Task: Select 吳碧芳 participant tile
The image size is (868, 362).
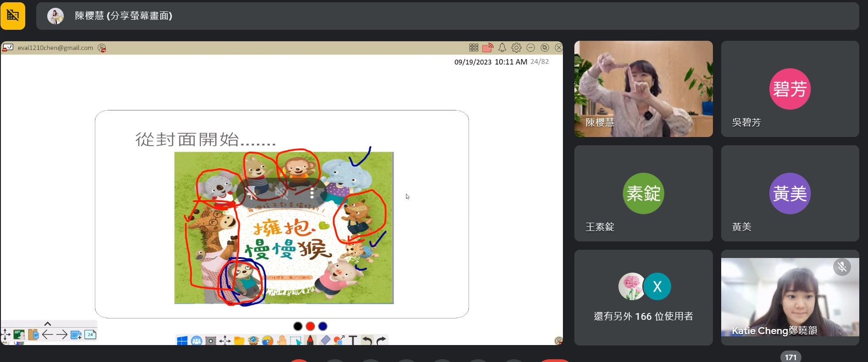Action: 790,89
